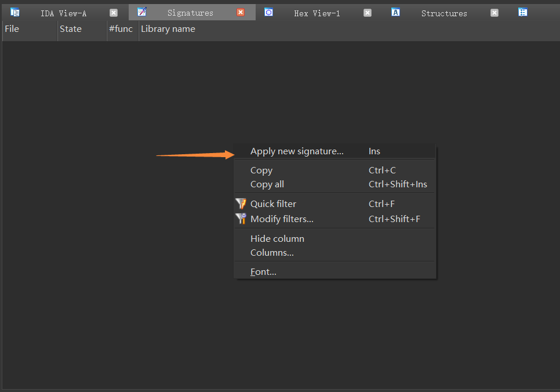560x392 pixels.
Task: Click the Signatures tab pencil icon
Action: (x=142, y=12)
